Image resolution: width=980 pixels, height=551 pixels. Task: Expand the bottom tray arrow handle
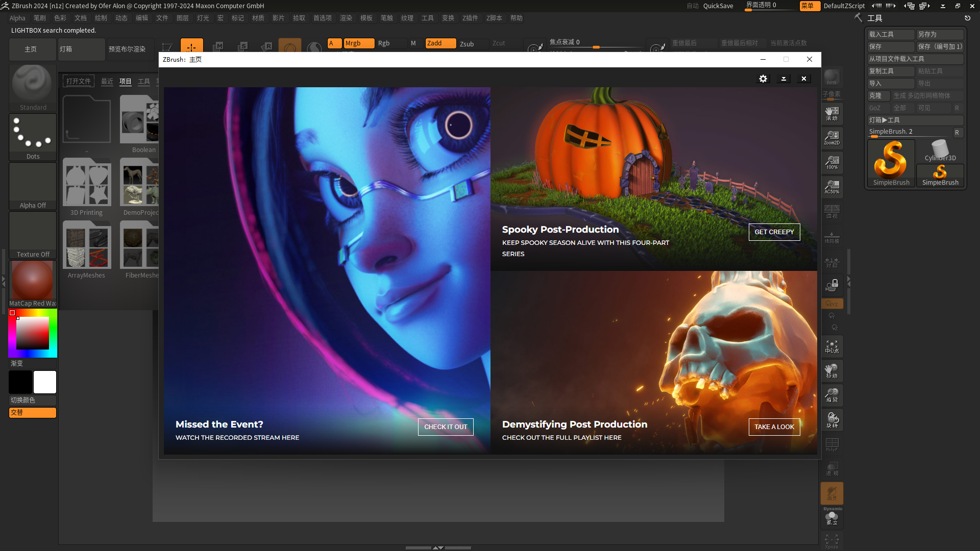[438, 547]
